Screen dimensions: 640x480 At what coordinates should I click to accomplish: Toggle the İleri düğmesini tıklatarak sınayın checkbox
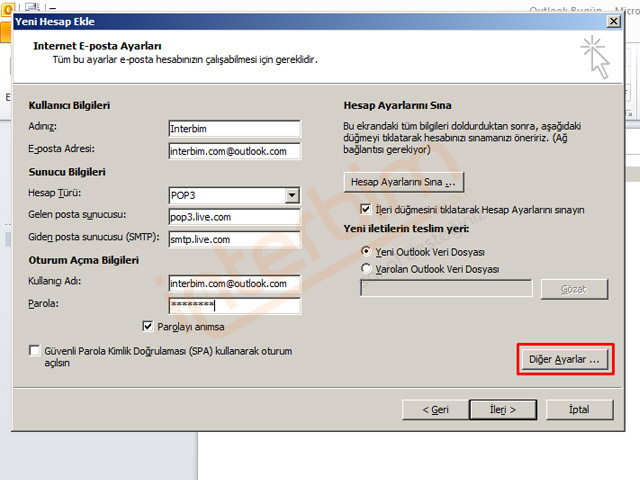pos(366,210)
